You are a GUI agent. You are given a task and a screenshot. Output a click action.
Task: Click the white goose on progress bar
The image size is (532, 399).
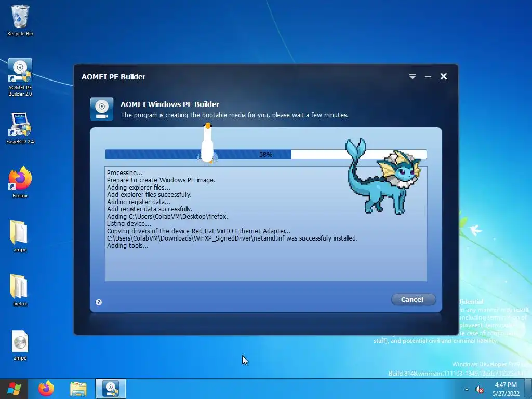(207, 143)
